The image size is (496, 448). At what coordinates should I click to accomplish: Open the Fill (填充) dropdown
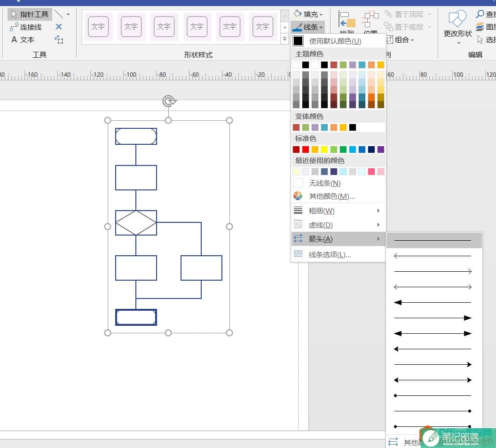coord(308,14)
